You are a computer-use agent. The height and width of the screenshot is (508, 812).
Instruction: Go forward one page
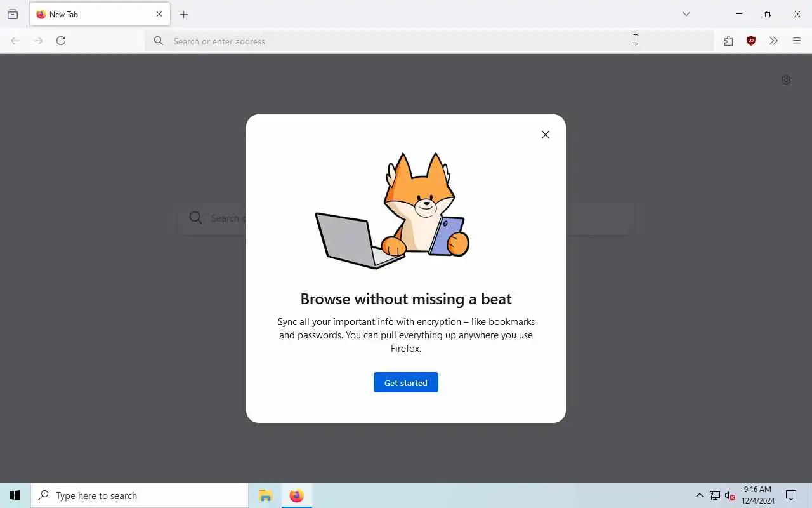(x=38, y=41)
